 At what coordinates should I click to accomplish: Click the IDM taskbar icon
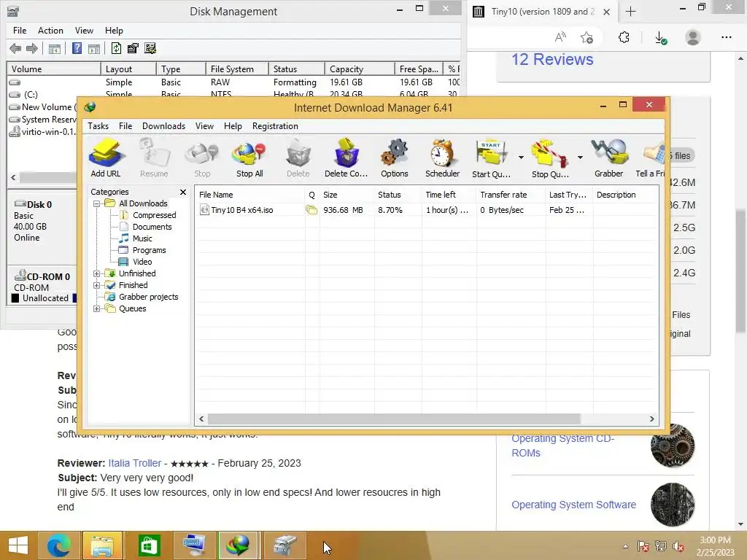point(239,545)
